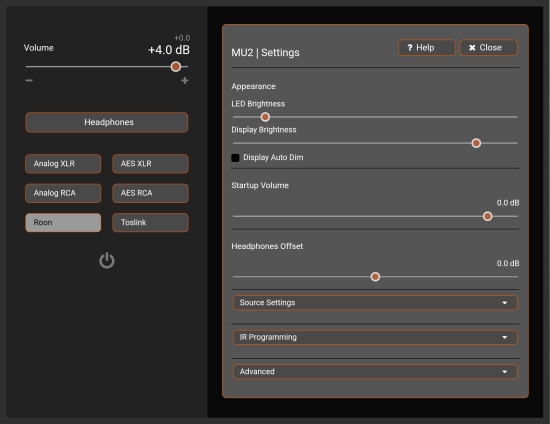Click the volume minus icon

click(29, 80)
